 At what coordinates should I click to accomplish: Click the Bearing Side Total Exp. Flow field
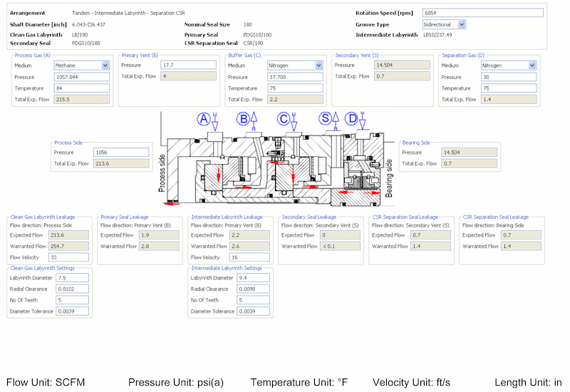470,164
